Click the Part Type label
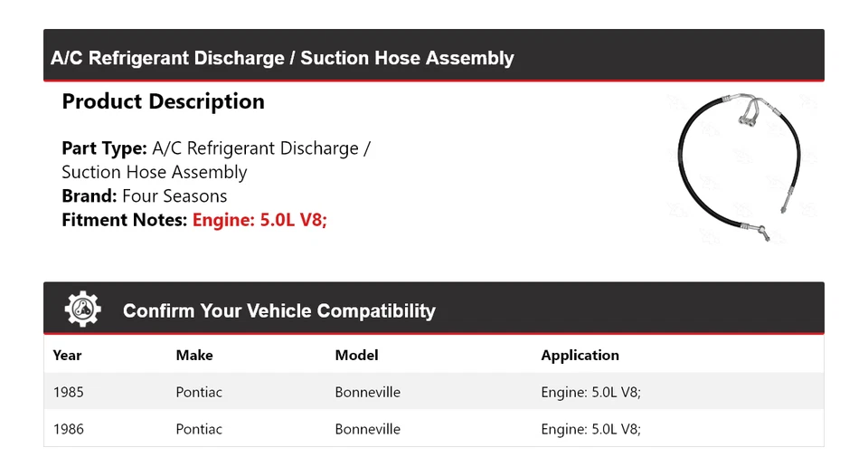This screenshot has height=476, width=868. (x=104, y=148)
